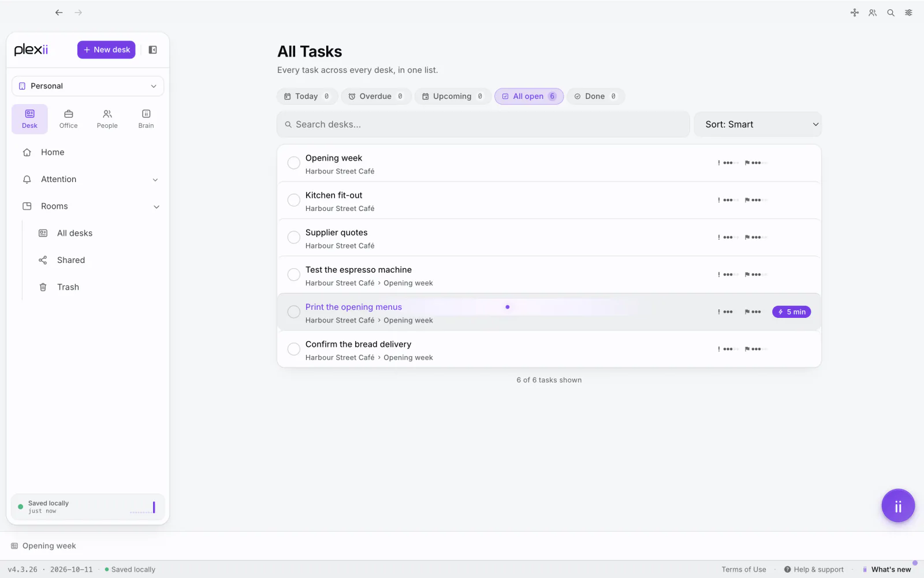
Task: Switch to the Brain tab
Action: (x=146, y=118)
